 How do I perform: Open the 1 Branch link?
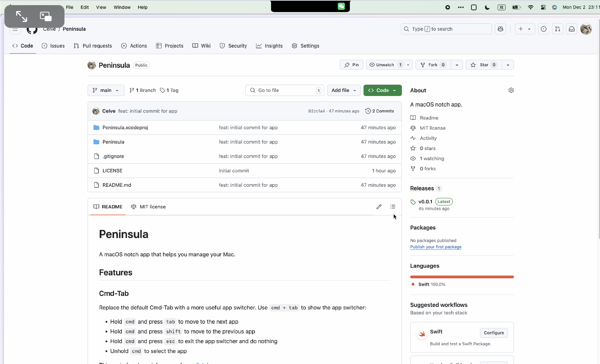pyautogui.click(x=142, y=90)
